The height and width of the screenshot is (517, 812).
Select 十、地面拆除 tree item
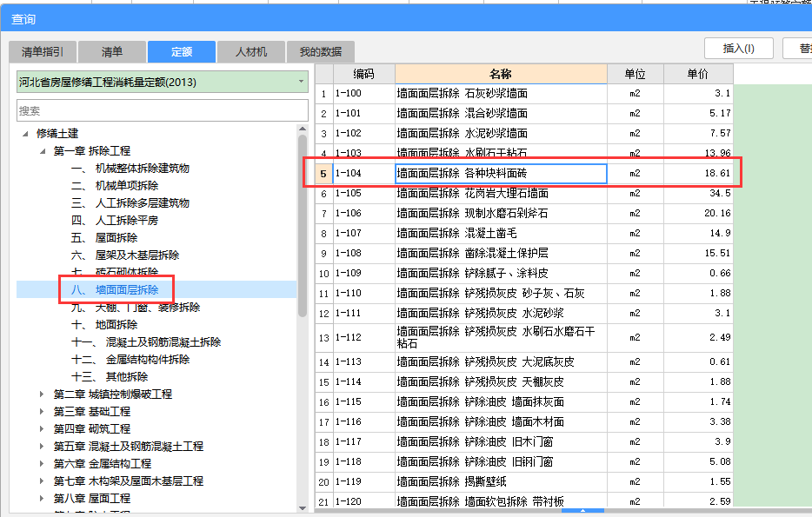[x=104, y=324]
